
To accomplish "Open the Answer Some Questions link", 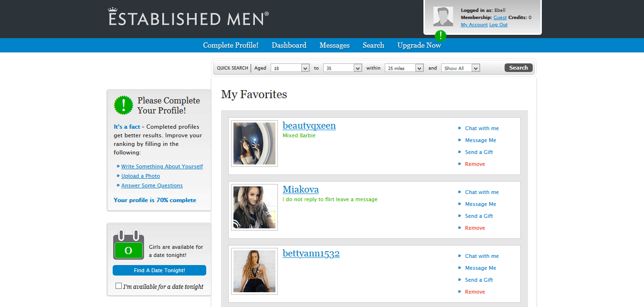I will coord(152,185).
